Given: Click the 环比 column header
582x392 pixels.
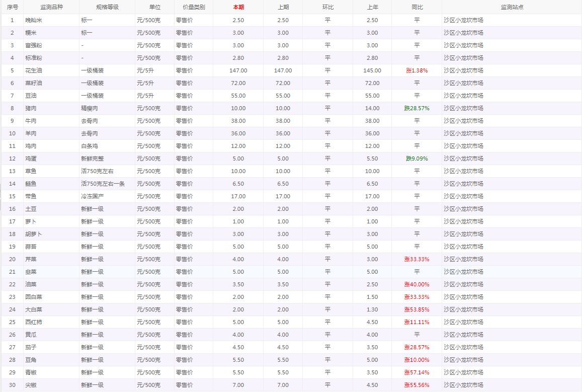Looking at the screenshot, I should click(x=327, y=7).
